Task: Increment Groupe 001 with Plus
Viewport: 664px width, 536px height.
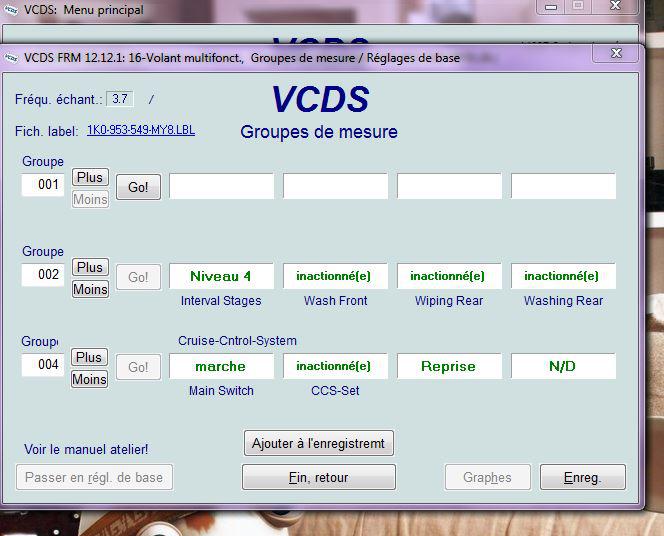Action: tap(90, 177)
